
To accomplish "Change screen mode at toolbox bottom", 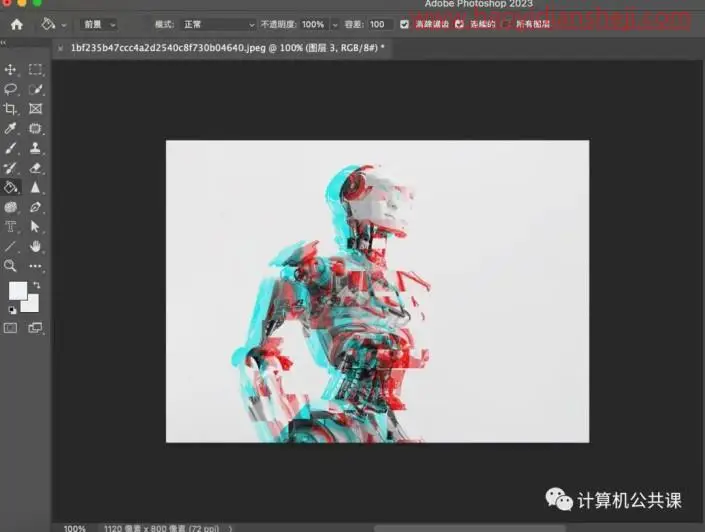I will point(35,328).
